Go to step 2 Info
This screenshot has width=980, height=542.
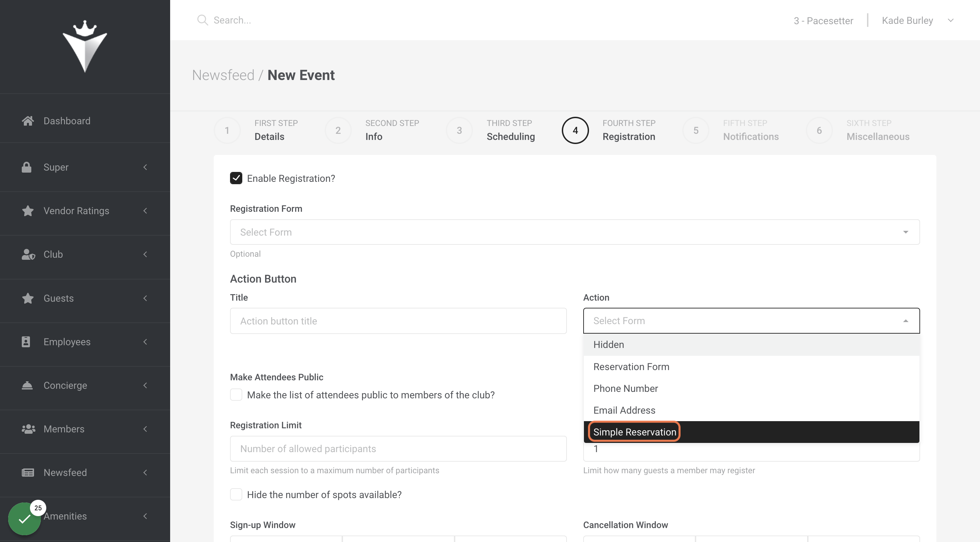click(x=372, y=130)
